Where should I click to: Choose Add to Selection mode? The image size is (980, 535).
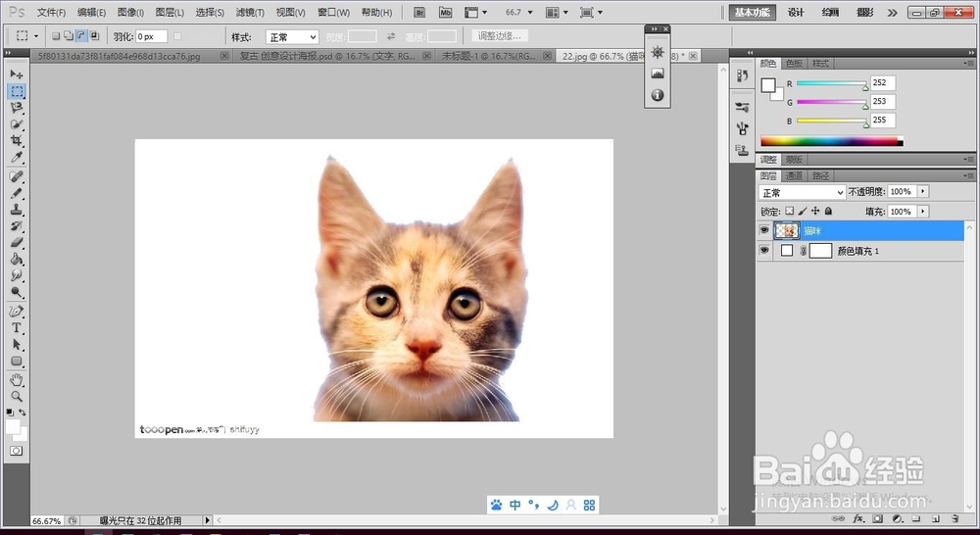[x=69, y=36]
